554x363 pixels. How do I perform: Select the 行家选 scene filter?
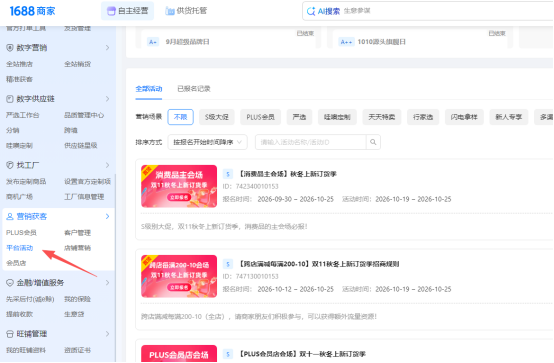click(423, 117)
